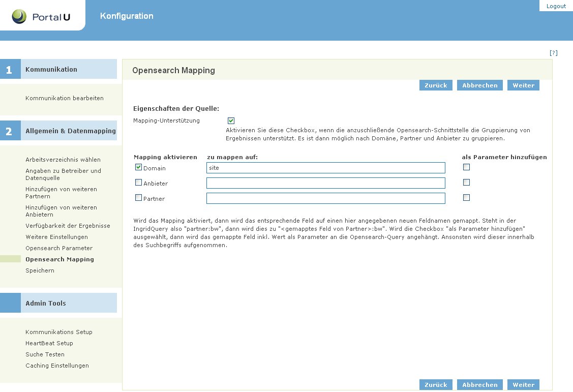Viewport: 573px width, 392px height.
Task: Click the Logout link
Action: (556, 6)
